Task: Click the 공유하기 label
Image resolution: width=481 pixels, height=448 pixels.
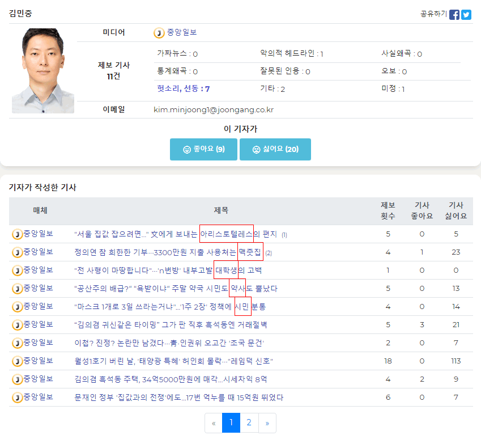Action: click(433, 14)
